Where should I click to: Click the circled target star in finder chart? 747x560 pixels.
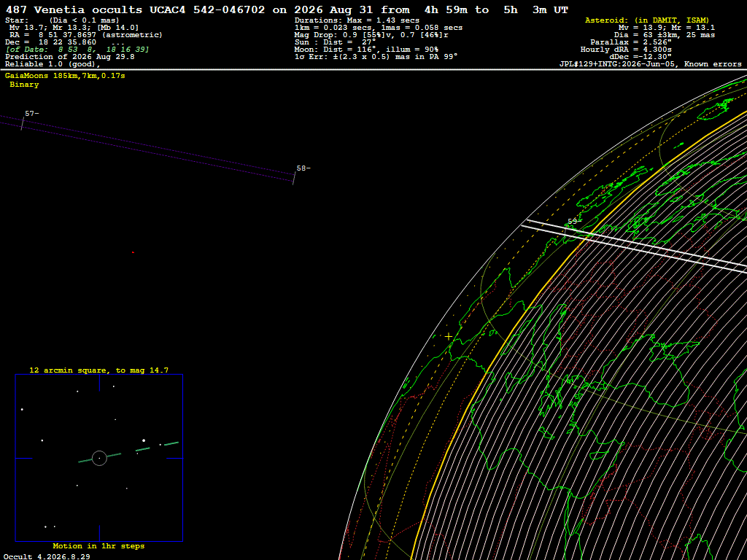[99, 458]
